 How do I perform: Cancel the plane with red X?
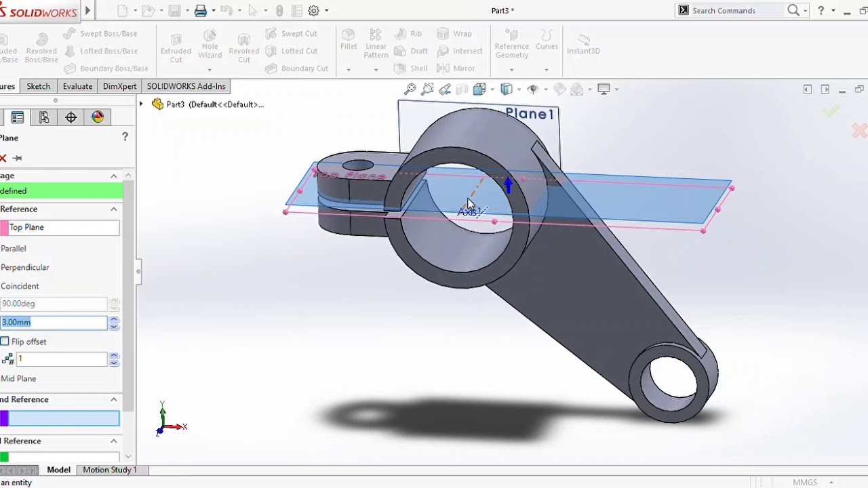pyautogui.click(x=3, y=158)
